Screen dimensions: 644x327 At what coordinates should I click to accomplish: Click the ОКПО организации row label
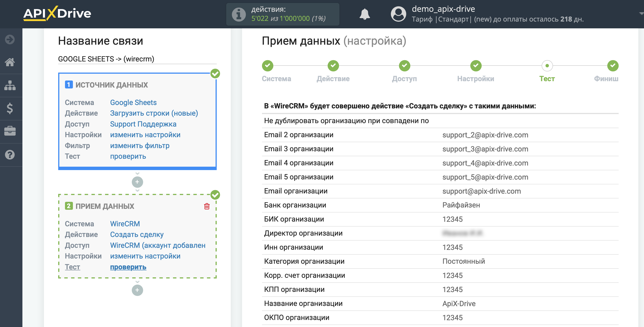pyautogui.click(x=296, y=317)
